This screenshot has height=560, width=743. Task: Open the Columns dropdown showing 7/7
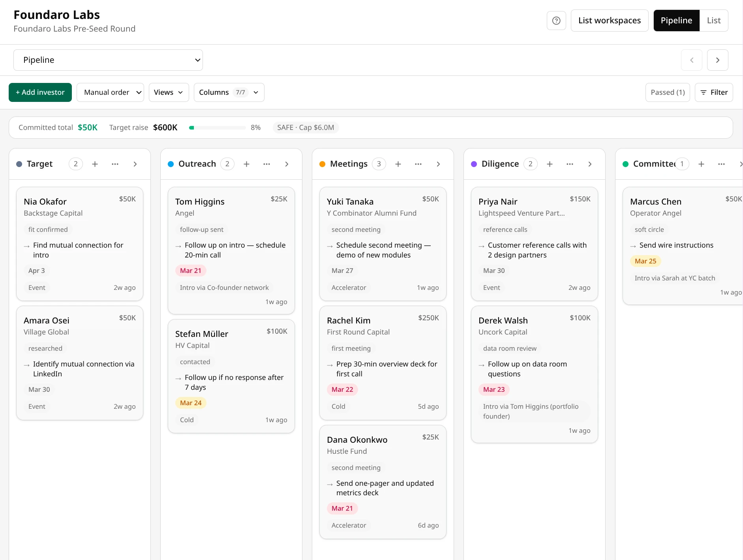[229, 92]
